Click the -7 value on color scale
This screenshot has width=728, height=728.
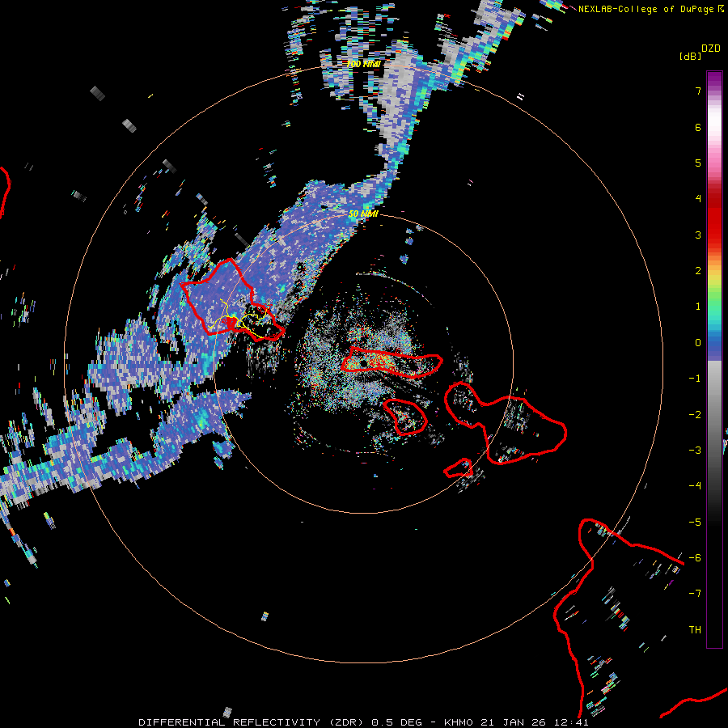695,594
